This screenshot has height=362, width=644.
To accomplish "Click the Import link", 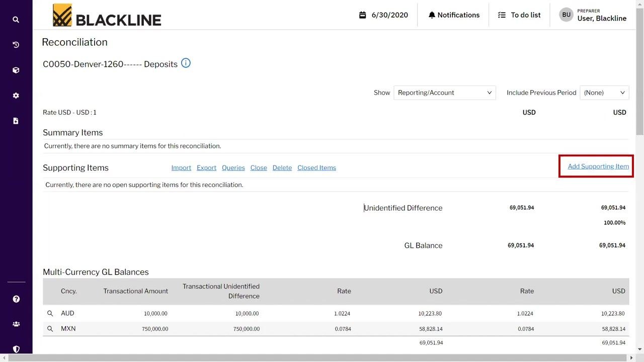I will pos(181,168).
